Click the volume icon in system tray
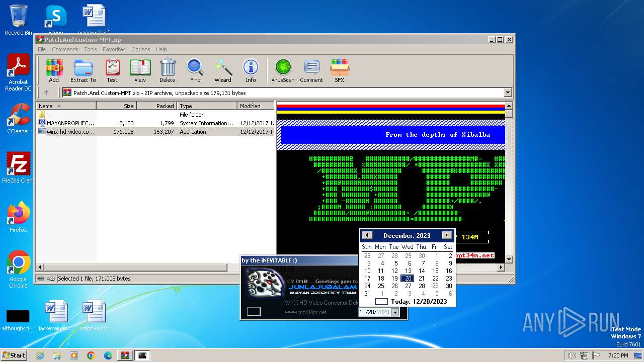 (x=572, y=355)
